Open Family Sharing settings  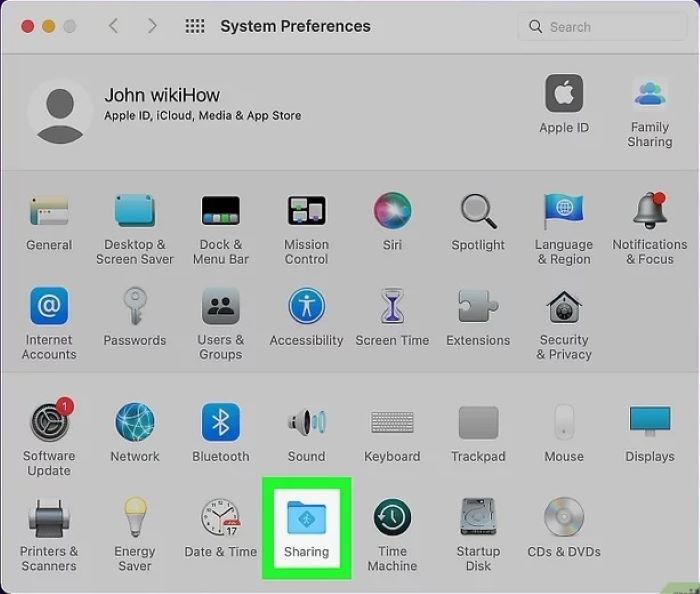[649, 95]
